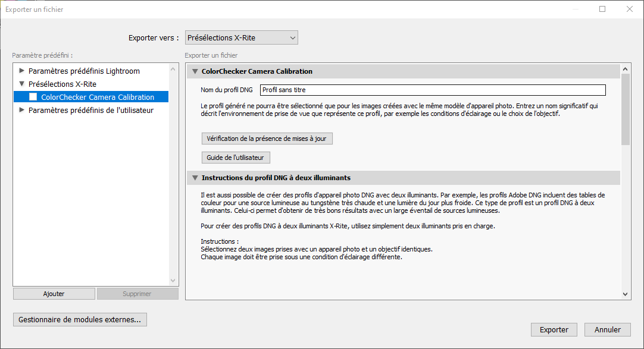Click the Exporter button
The image size is (644, 349).
coord(554,330)
